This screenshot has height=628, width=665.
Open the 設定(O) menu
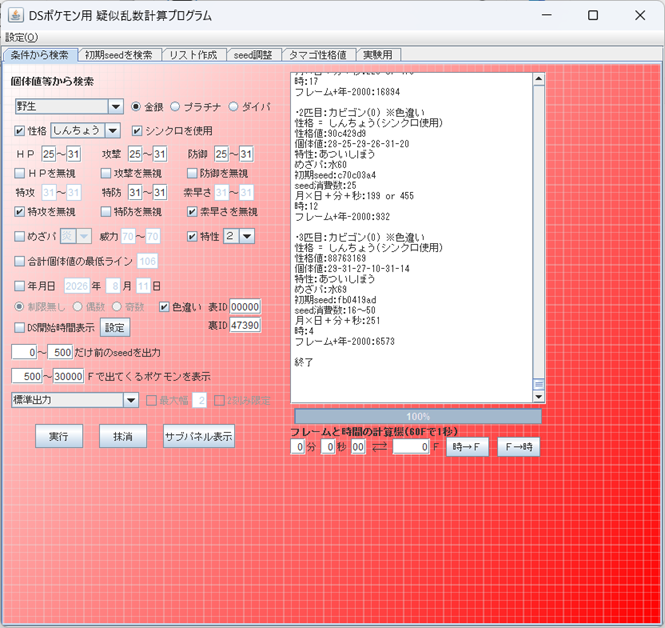click(x=22, y=37)
